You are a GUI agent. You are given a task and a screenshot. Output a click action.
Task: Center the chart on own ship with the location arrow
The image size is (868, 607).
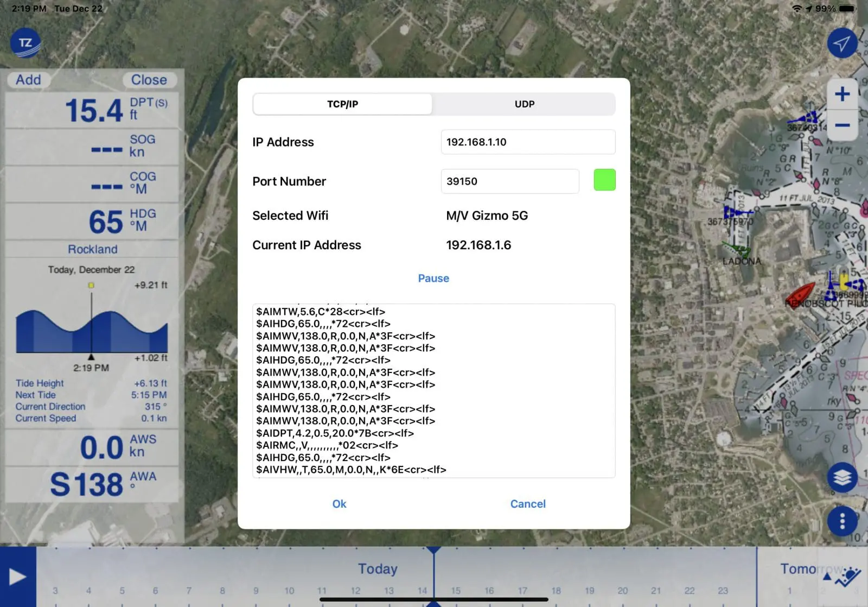(842, 43)
